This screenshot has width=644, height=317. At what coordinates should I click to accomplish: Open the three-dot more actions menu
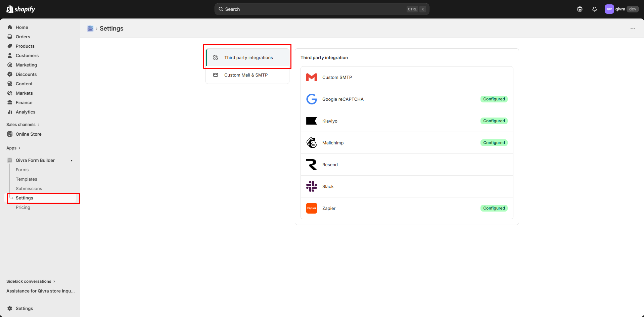tap(633, 29)
